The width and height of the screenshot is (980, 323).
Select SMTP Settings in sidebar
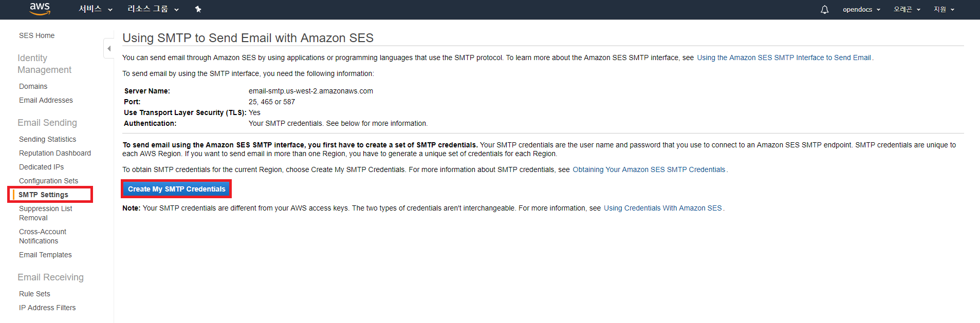[43, 195]
